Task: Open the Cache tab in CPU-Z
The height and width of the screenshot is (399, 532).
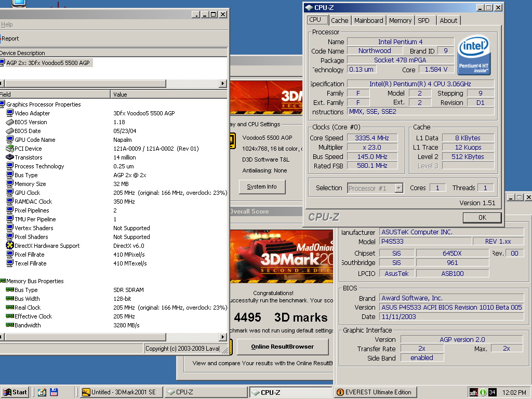Action: click(340, 20)
